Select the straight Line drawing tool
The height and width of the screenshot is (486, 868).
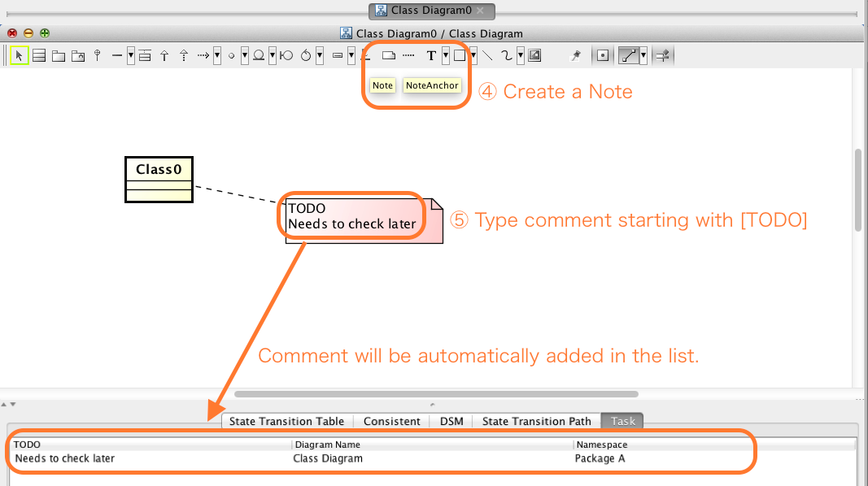(487, 55)
